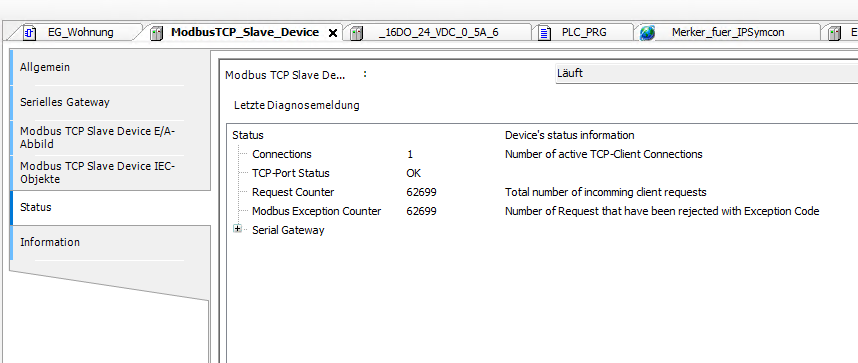
Task: Open the Merker_fuer_IPSymcon tab
Action: (x=728, y=32)
